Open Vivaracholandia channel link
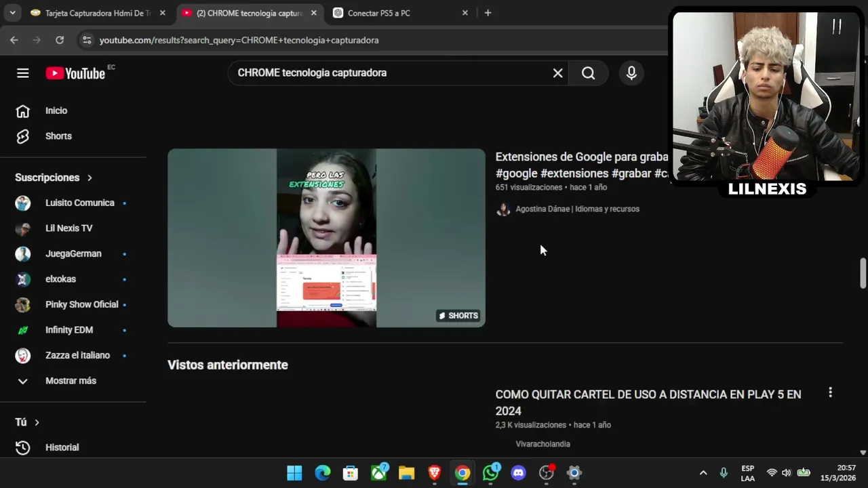The height and width of the screenshot is (488, 868). [x=542, y=444]
